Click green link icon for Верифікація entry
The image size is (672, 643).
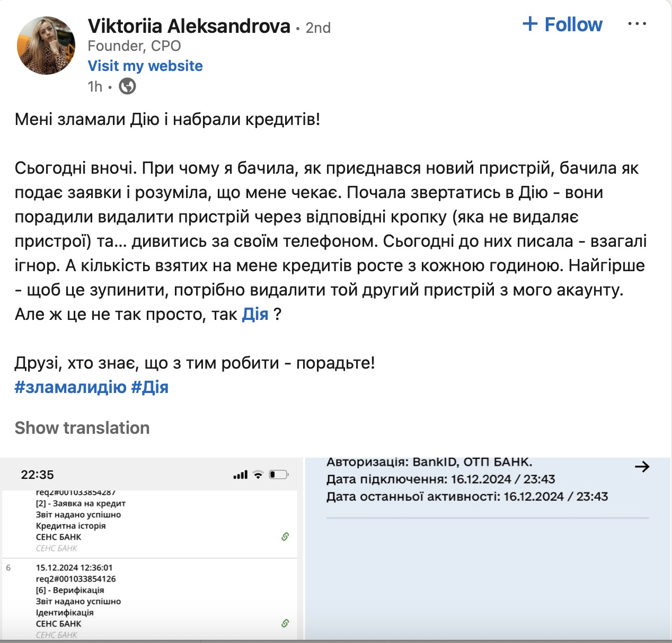(x=285, y=623)
